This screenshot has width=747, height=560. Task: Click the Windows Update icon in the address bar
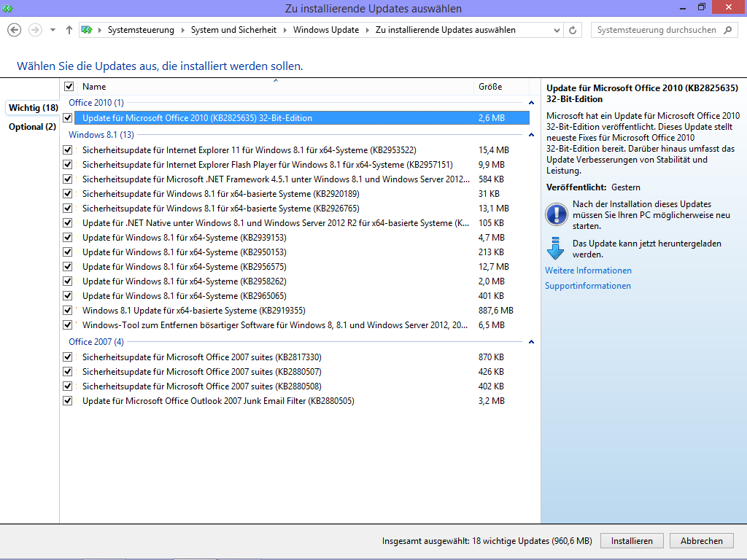coord(87,30)
